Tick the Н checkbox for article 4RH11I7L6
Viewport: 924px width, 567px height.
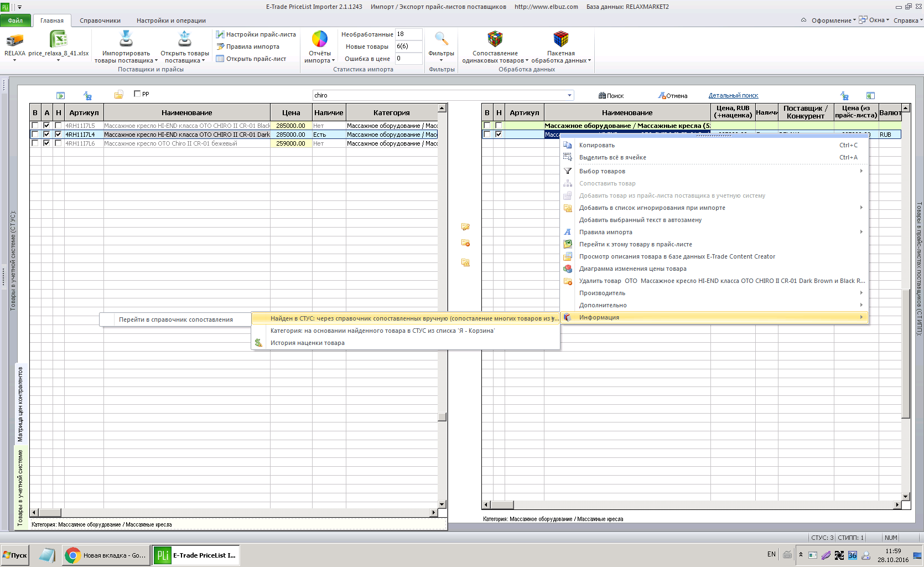[58, 143]
